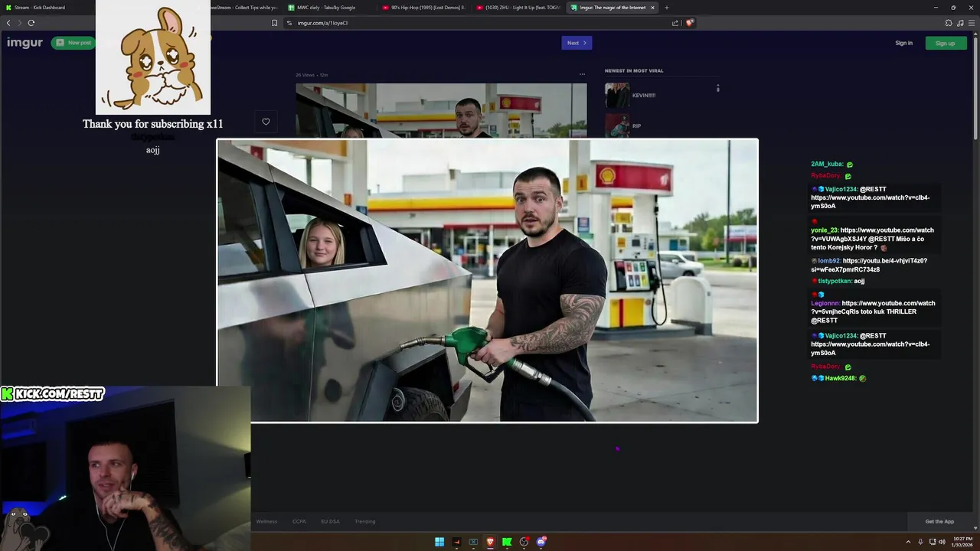The width and height of the screenshot is (980, 551).
Task: Open the Kick app in taskbar
Action: tap(507, 542)
